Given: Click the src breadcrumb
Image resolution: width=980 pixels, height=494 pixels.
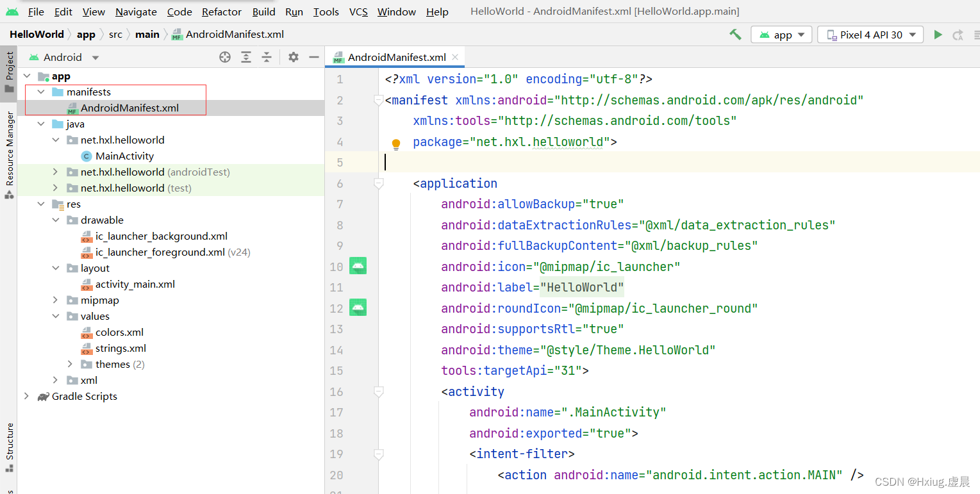Looking at the screenshot, I should (115, 35).
